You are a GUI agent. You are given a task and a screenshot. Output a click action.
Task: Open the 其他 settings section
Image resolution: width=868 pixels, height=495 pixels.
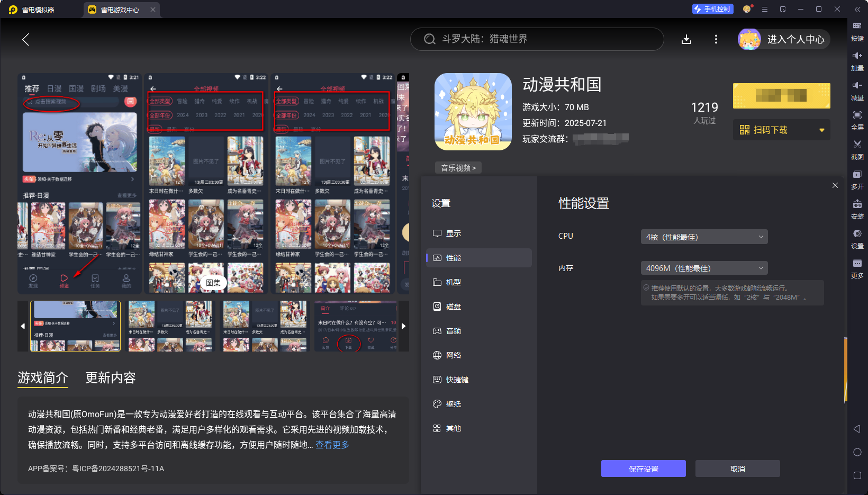479,428
